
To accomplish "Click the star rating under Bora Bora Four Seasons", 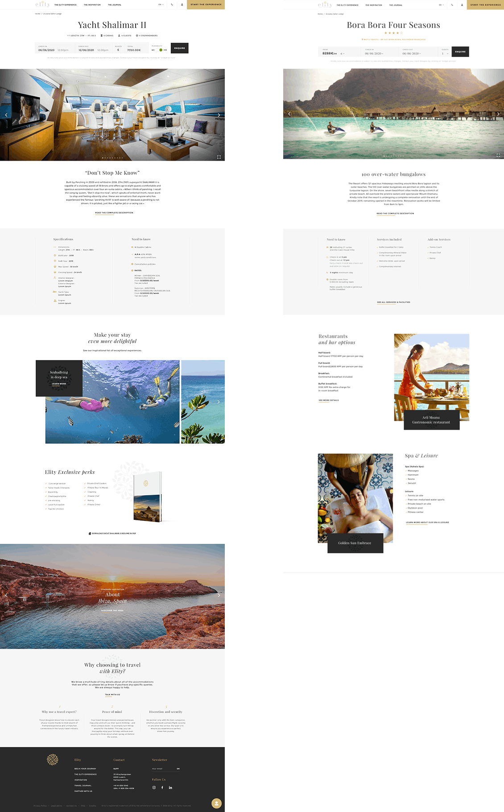I will click(393, 33).
